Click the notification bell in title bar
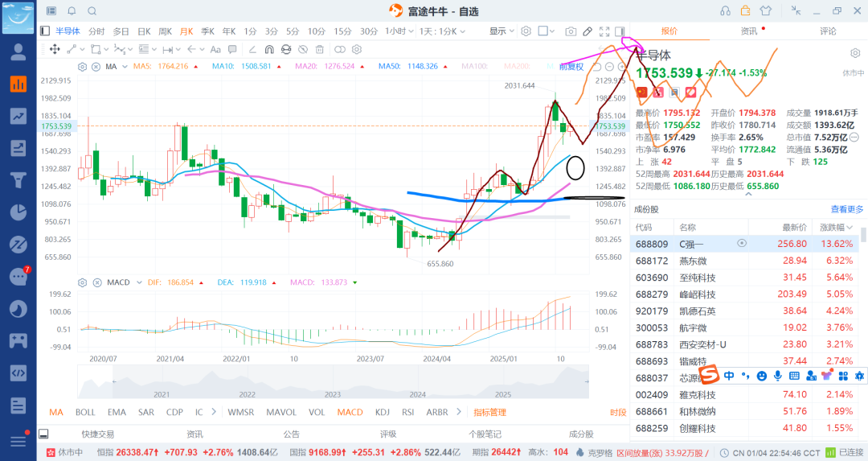The width and height of the screenshot is (868, 461). [72, 11]
